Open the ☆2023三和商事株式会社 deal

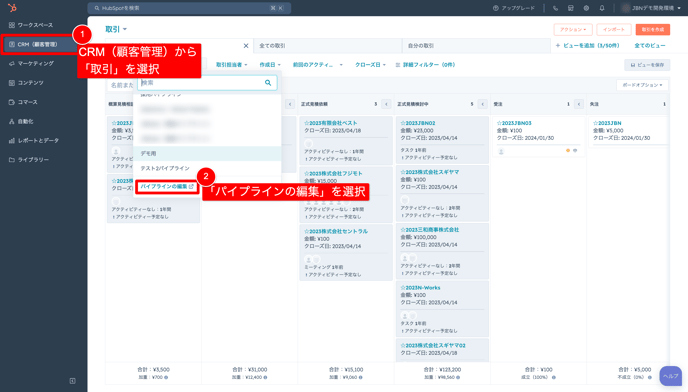coord(430,230)
